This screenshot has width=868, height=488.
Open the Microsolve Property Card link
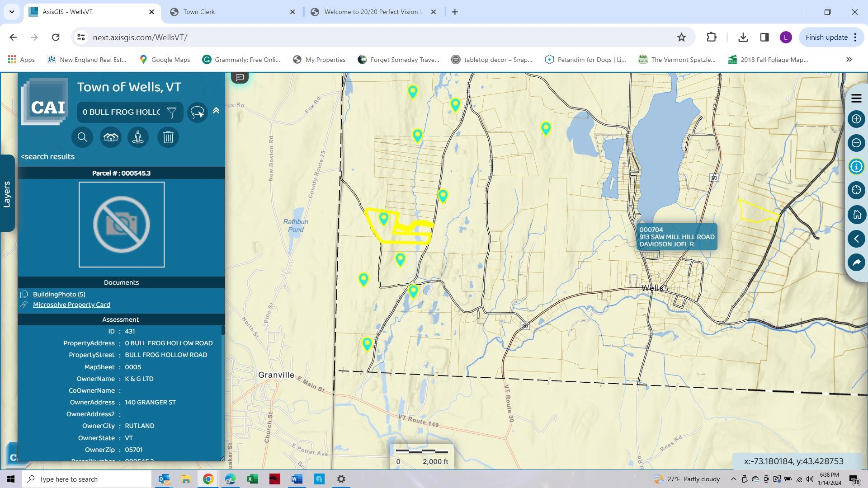pyautogui.click(x=71, y=305)
